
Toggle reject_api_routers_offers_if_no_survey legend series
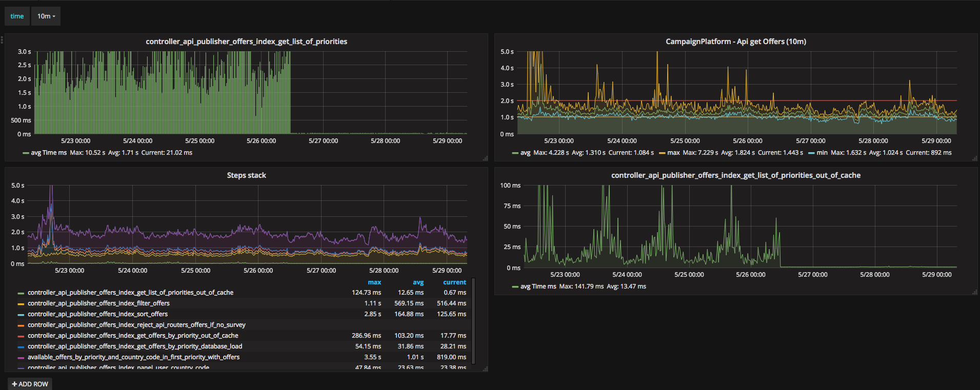tap(136, 325)
